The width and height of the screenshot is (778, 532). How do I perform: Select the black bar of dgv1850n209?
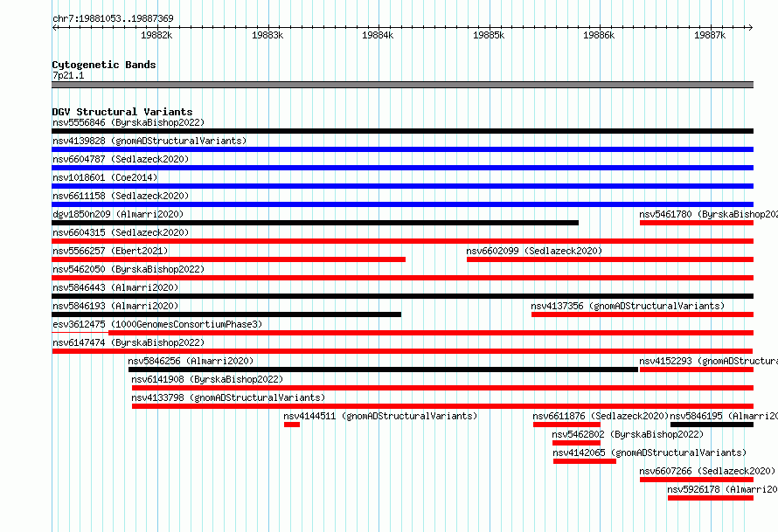pyautogui.click(x=315, y=223)
